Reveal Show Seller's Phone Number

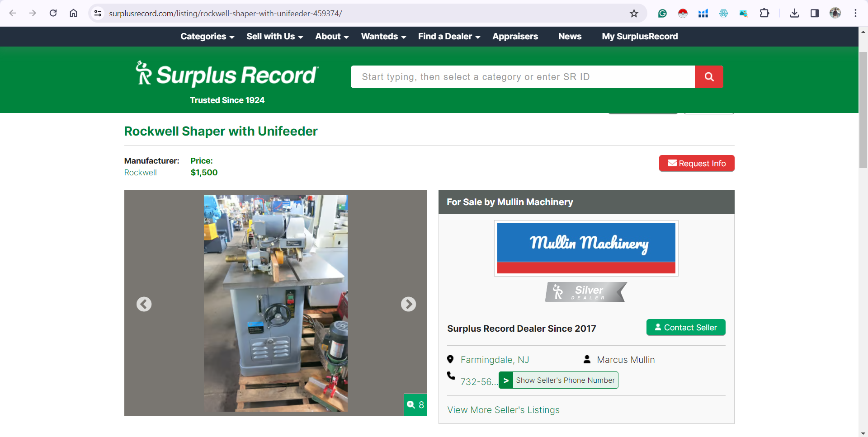(558, 380)
